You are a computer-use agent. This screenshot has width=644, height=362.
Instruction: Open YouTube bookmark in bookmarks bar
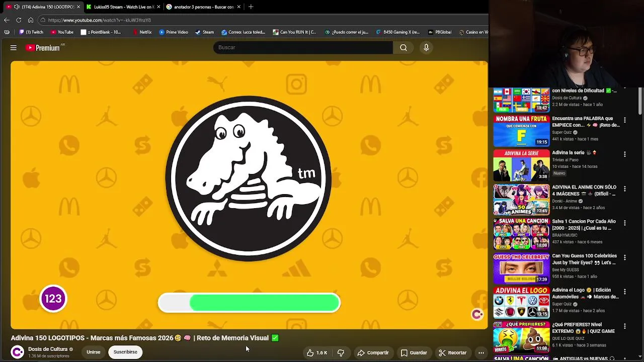62,32
